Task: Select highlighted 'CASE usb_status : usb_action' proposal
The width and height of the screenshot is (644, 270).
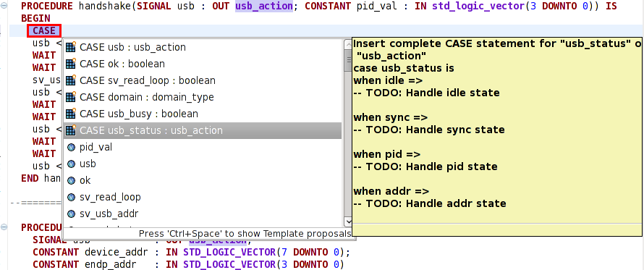Action: pos(203,130)
